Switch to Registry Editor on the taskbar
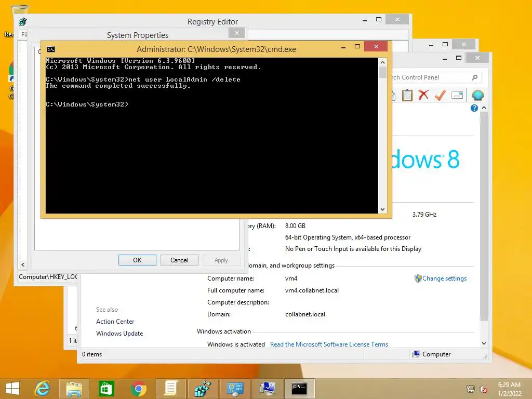 coord(203,389)
